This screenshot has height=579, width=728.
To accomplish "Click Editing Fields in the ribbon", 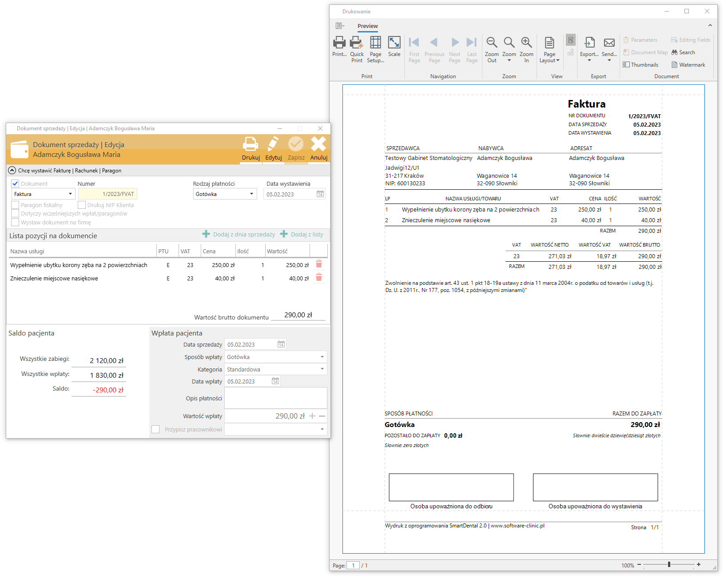I will point(691,40).
